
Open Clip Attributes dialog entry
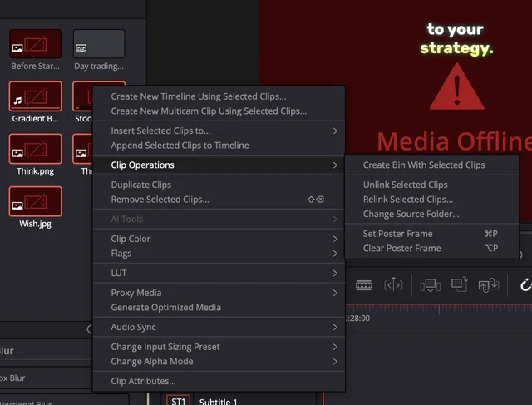[x=219, y=381]
